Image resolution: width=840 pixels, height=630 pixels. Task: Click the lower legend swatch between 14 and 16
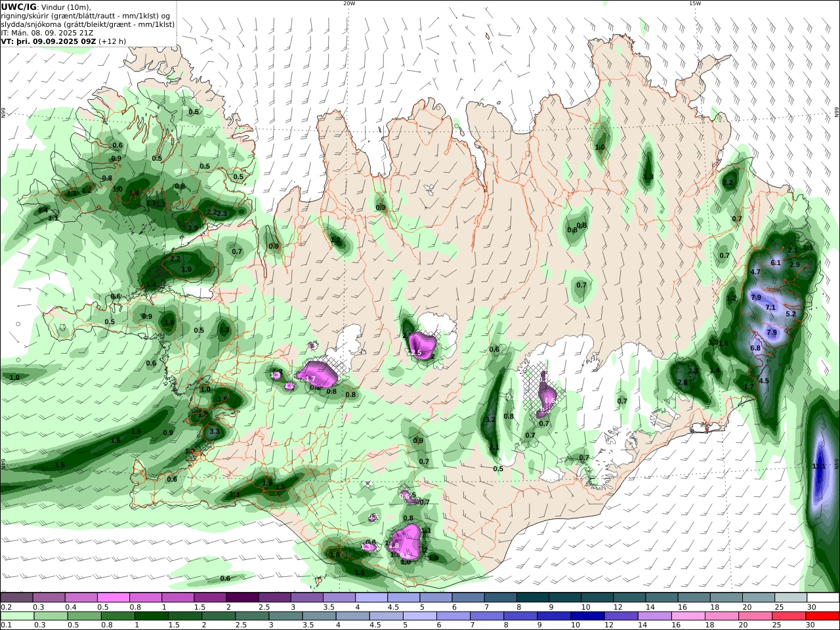654,616
